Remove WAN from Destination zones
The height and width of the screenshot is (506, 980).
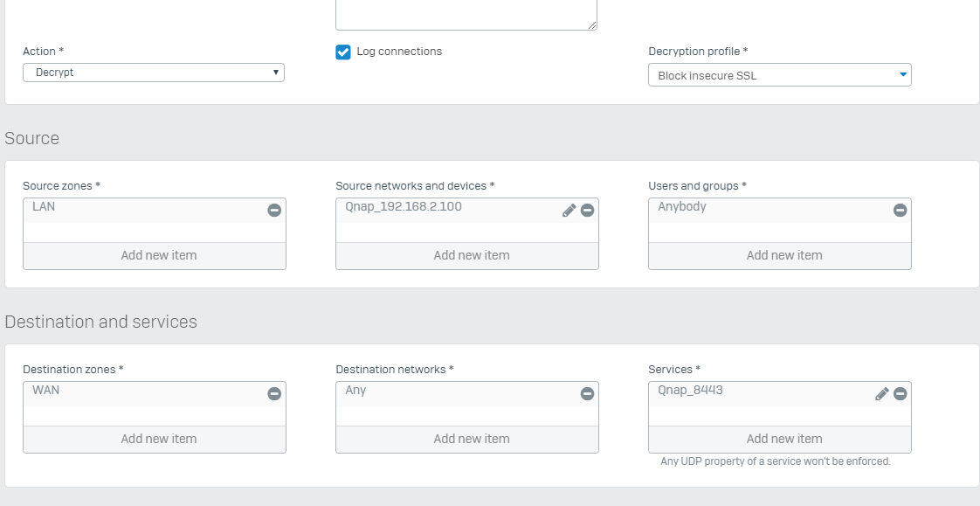point(274,393)
